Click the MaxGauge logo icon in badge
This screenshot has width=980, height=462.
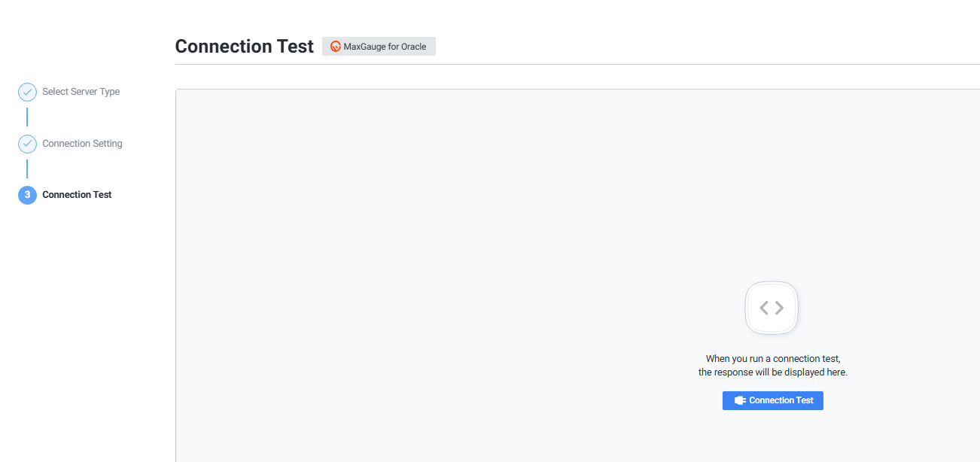tap(336, 47)
